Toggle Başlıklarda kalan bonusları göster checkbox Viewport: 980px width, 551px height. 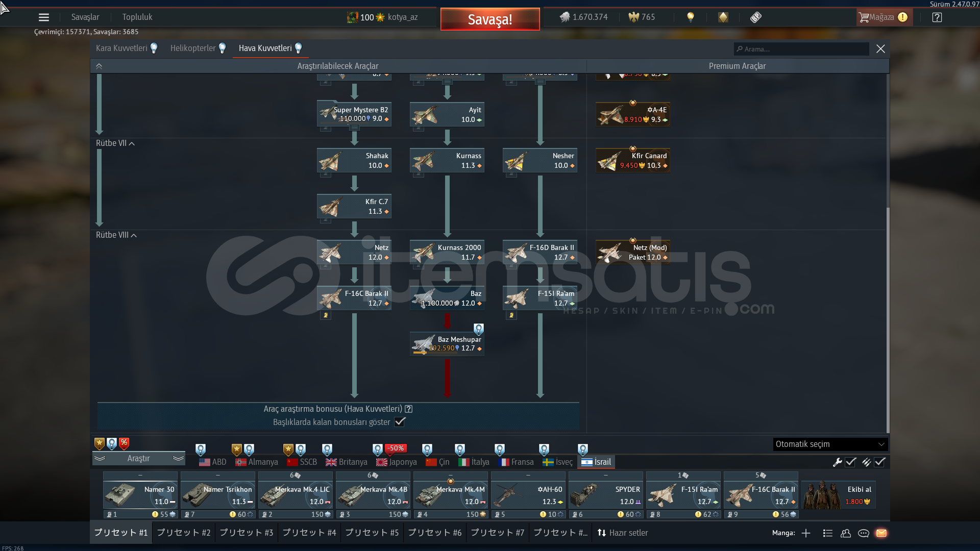[400, 422]
